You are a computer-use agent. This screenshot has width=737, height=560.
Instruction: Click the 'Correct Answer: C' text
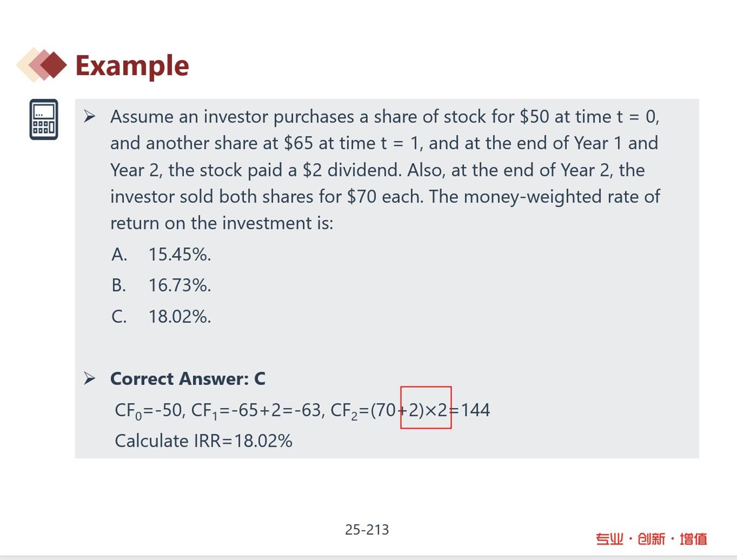pyautogui.click(x=187, y=379)
